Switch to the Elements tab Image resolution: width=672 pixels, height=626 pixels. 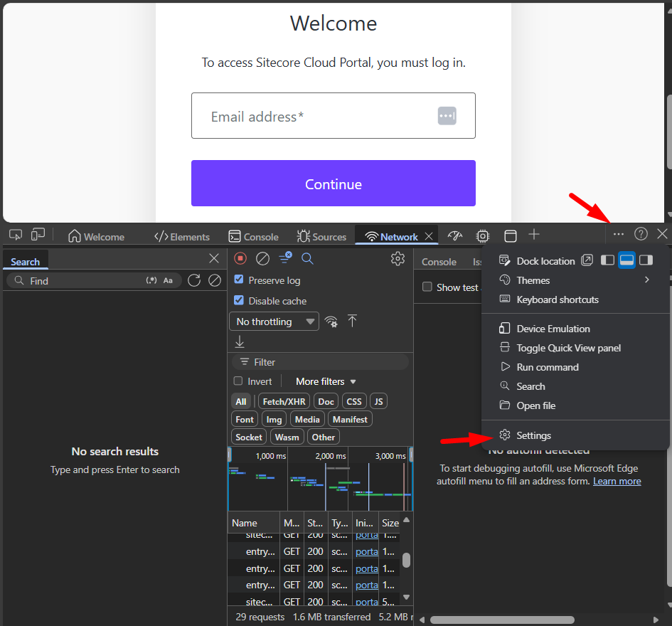pyautogui.click(x=182, y=237)
